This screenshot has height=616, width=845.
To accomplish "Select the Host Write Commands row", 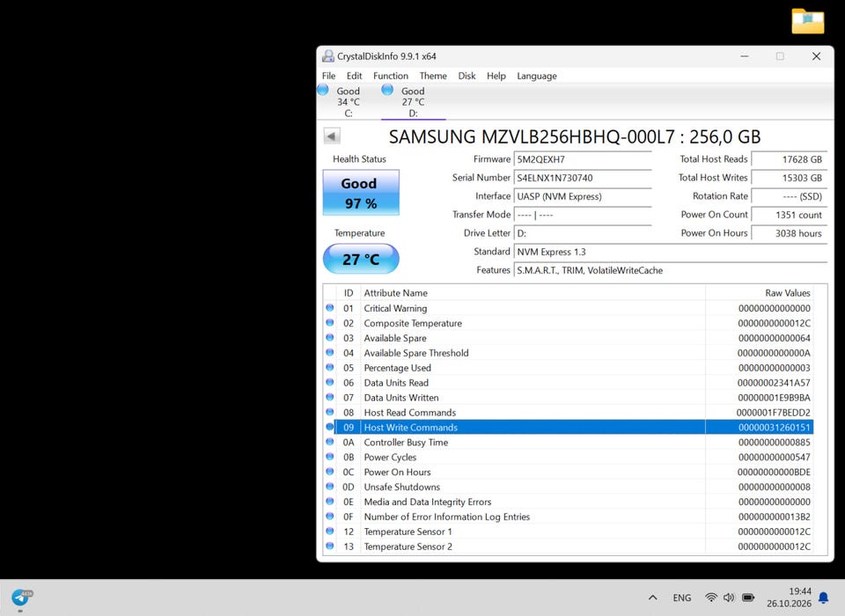I will pyautogui.click(x=568, y=427).
